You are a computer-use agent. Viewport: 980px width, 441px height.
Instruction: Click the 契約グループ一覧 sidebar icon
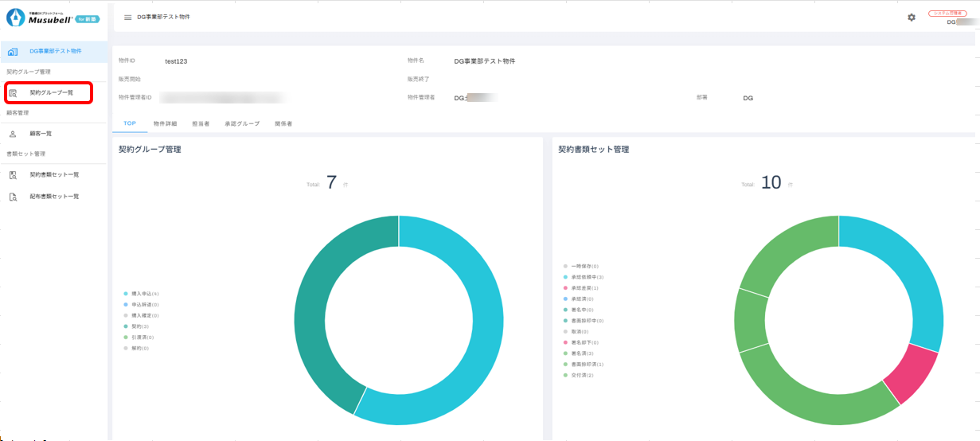tap(13, 93)
